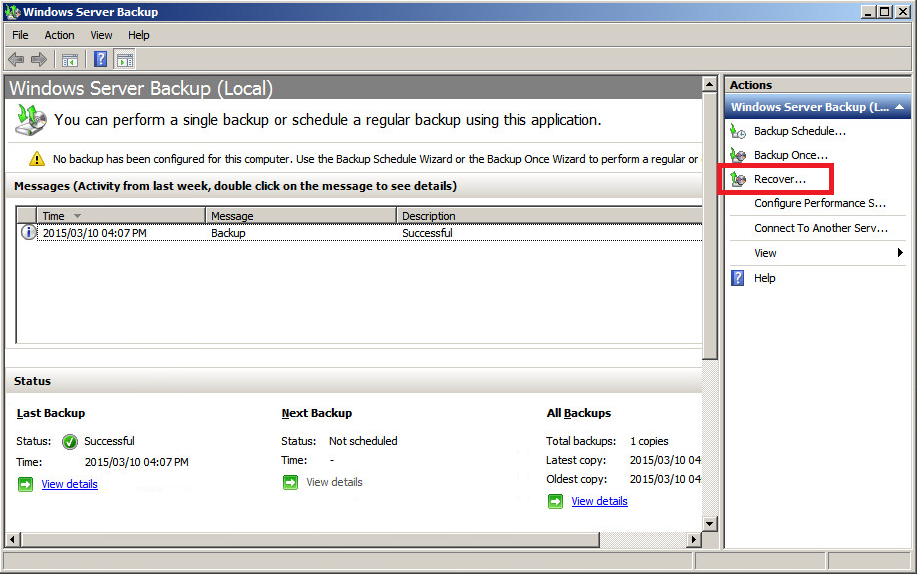Screen dimensions: 917x574
Task: Click the Forward arrow toolbar icon
Action: click(x=39, y=59)
